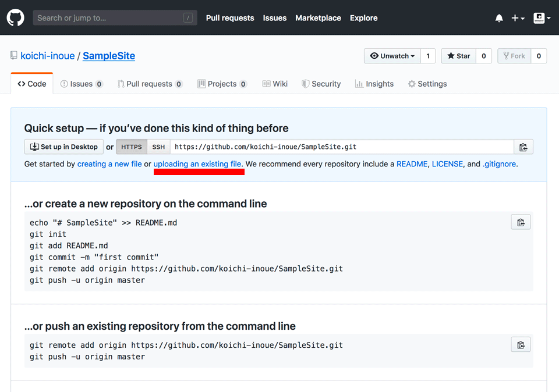Image resolution: width=559 pixels, height=392 pixels.
Task: Open the user avatar menu
Action: coord(542,18)
